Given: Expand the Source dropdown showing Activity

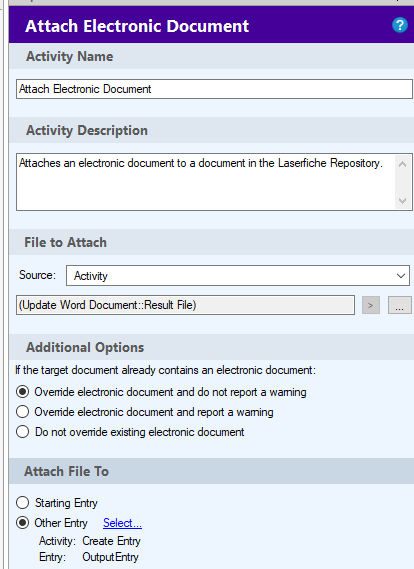Looking at the screenshot, I should click(x=238, y=275).
